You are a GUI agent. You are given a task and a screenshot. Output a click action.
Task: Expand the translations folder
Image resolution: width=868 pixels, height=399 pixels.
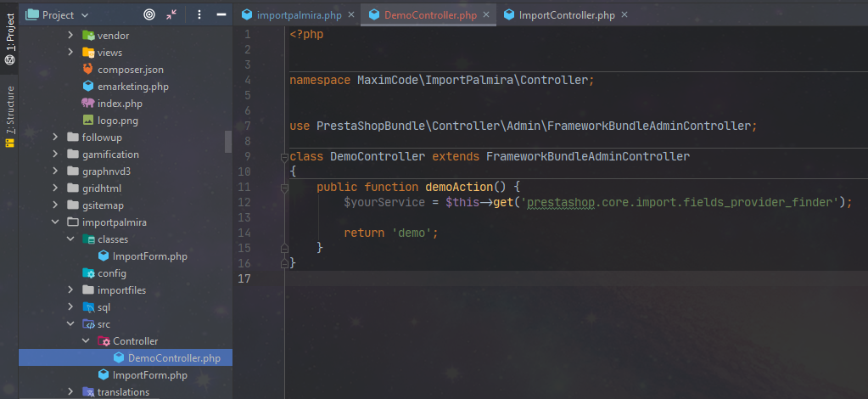point(70,392)
